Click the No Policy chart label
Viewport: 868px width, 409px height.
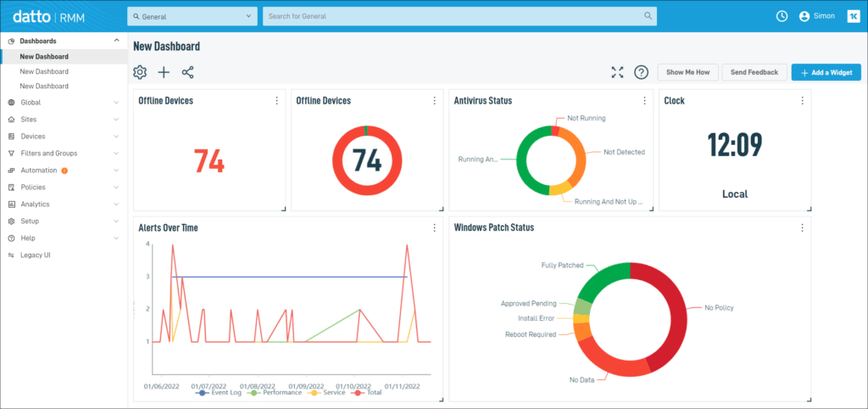click(x=719, y=307)
